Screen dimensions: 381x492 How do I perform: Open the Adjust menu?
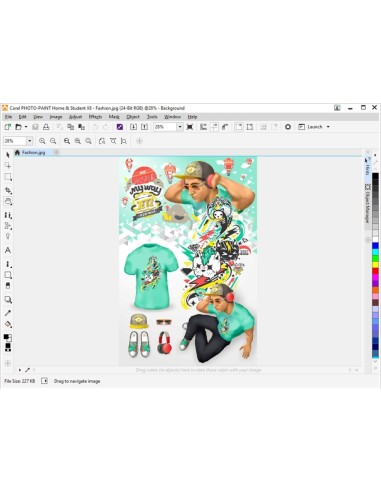[x=75, y=117]
